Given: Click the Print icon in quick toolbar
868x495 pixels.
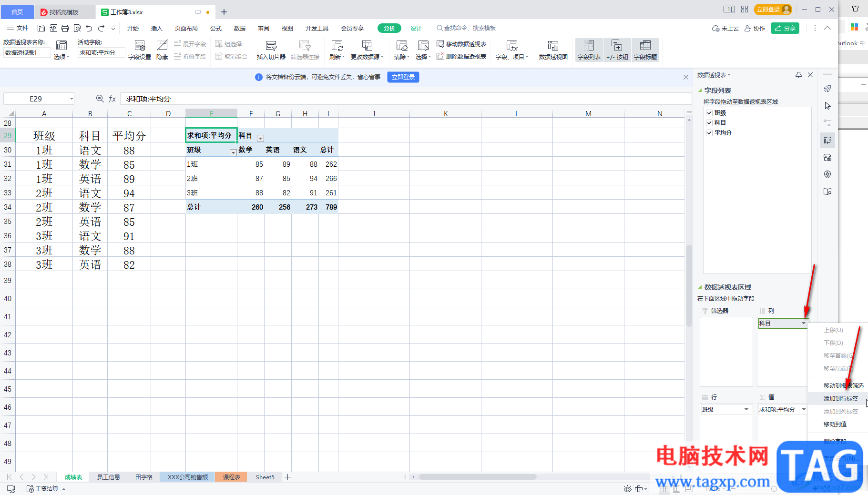Looking at the screenshot, I should (65, 28).
